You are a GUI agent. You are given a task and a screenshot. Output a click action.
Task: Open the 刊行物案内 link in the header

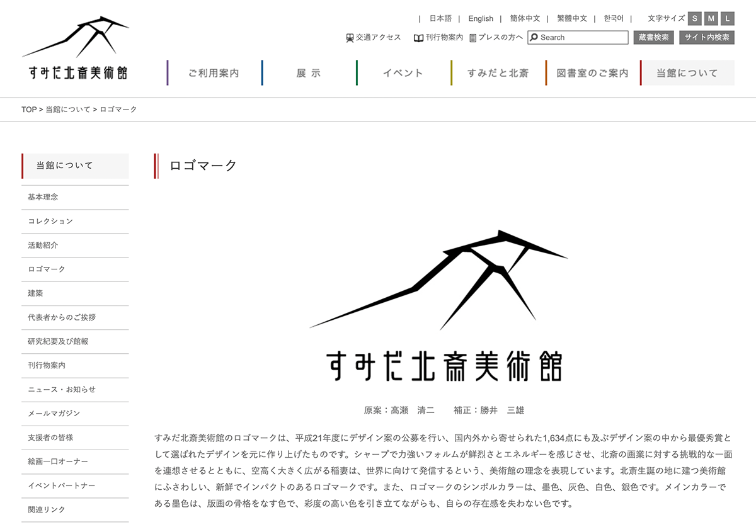(x=444, y=38)
